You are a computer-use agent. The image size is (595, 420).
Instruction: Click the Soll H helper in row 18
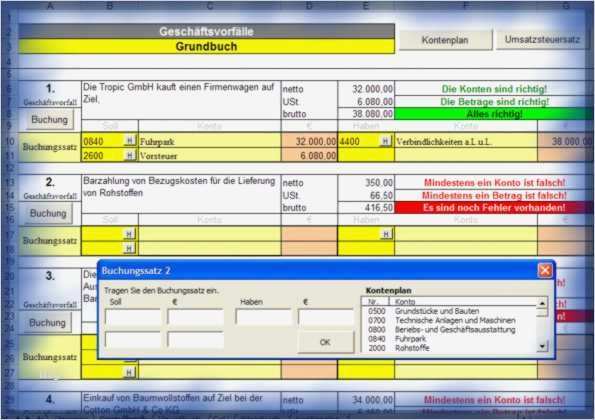point(129,249)
